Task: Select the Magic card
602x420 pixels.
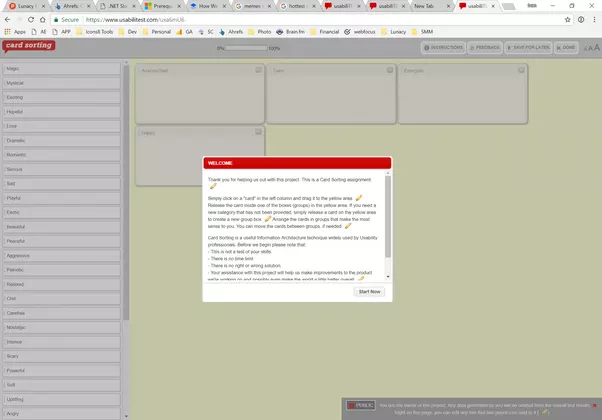Action: [x=61, y=69]
